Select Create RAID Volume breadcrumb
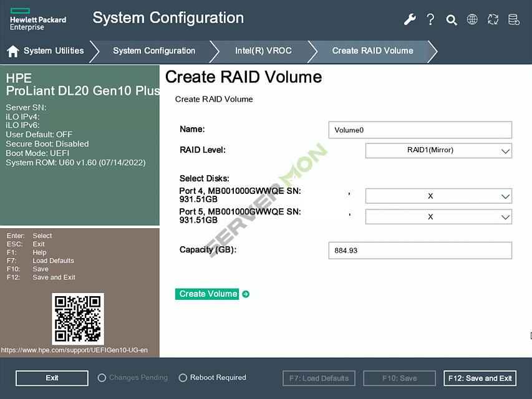The image size is (532, 399). [372, 51]
